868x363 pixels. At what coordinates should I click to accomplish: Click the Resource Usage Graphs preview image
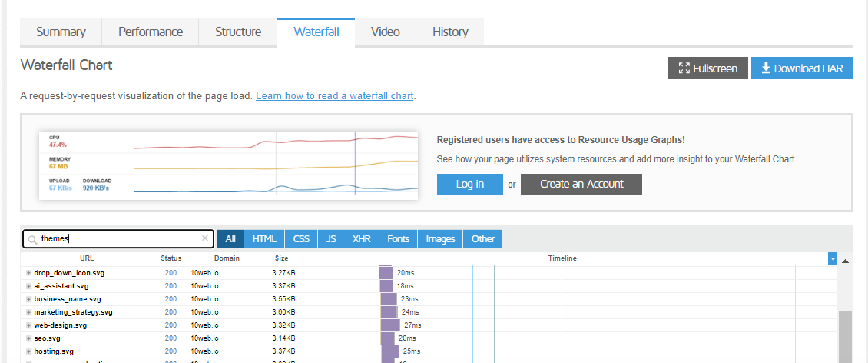point(229,165)
